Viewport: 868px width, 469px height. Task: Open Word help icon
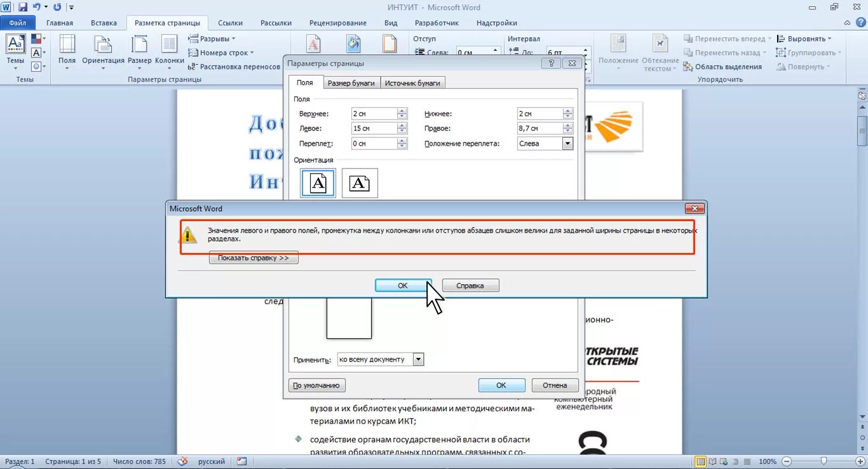pyautogui.click(x=860, y=23)
